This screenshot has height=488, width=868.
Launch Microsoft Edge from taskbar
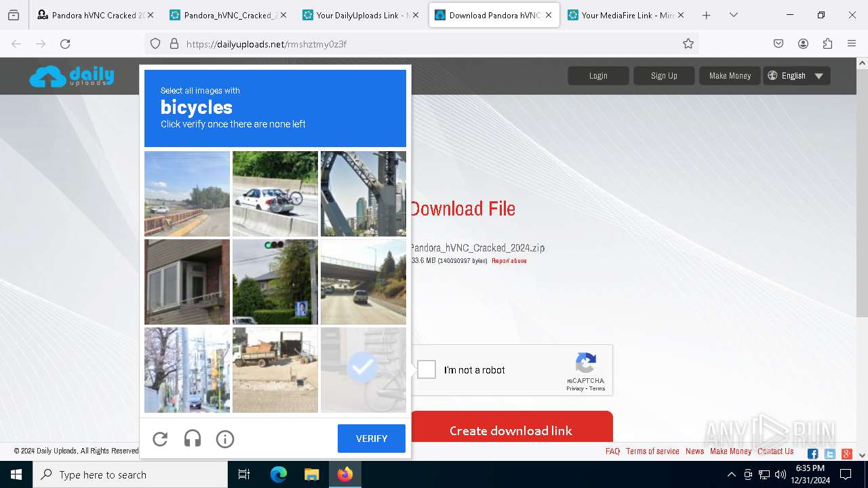(x=279, y=474)
